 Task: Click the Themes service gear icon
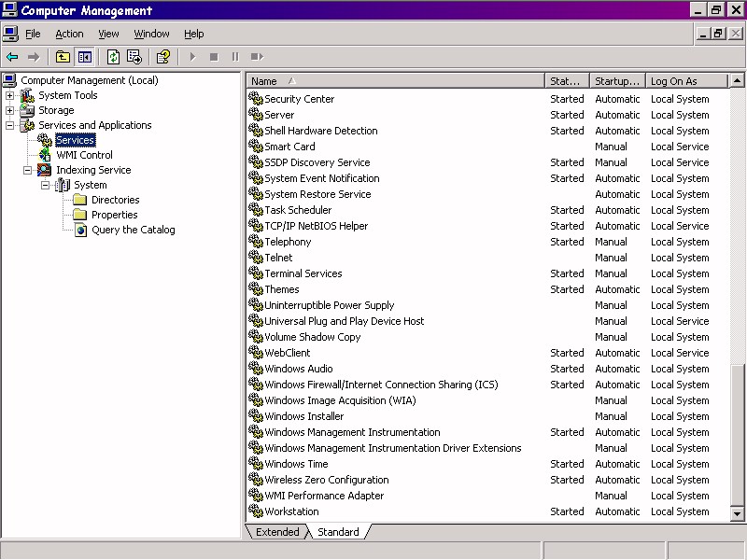256,289
